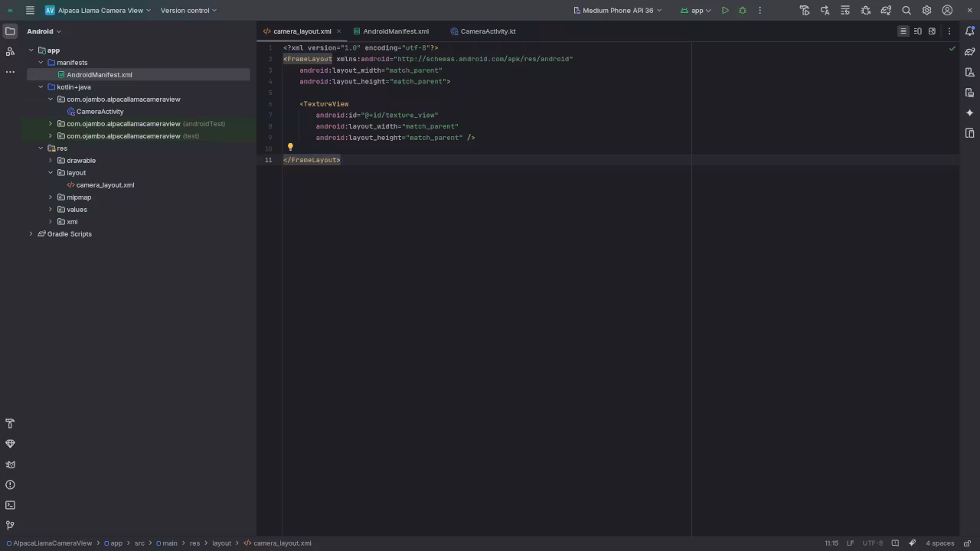Click layout breadcrumb in navigation bar
The image size is (980, 551).
coord(221,543)
